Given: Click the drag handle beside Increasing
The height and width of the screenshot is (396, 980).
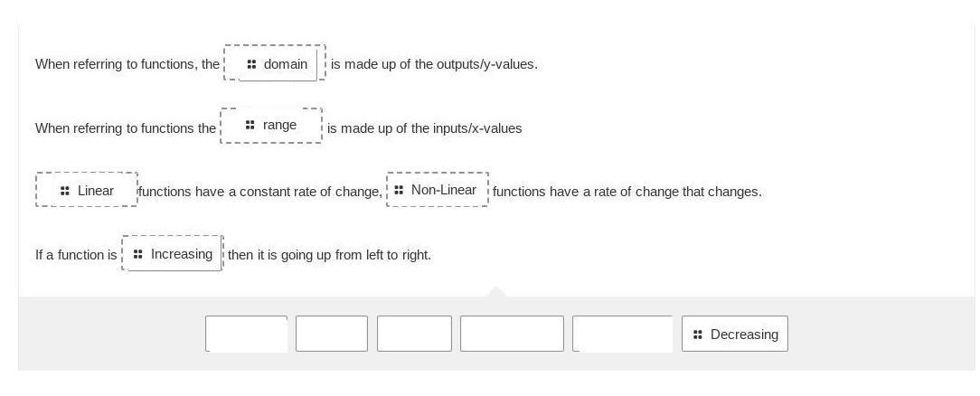Looking at the screenshot, I should pyautogui.click(x=137, y=254).
